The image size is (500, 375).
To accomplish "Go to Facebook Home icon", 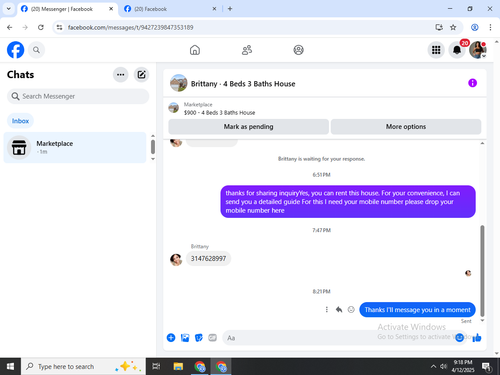I will [195, 50].
